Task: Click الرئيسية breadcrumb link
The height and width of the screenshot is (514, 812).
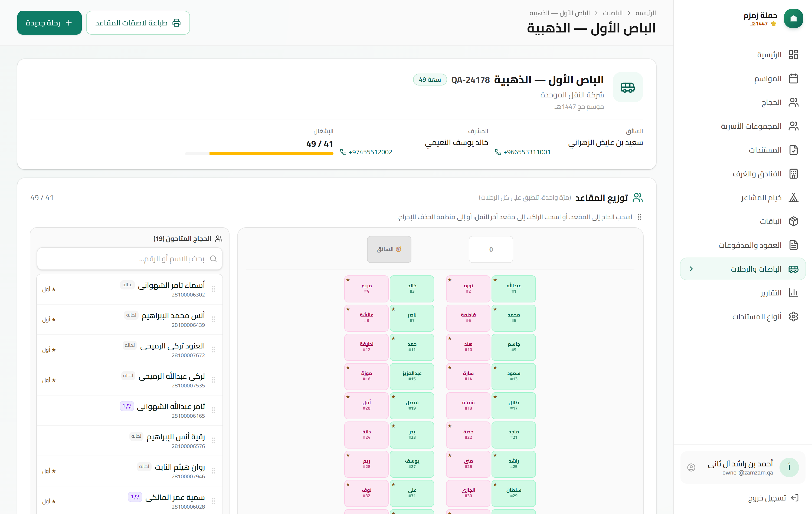Action: coord(646,13)
